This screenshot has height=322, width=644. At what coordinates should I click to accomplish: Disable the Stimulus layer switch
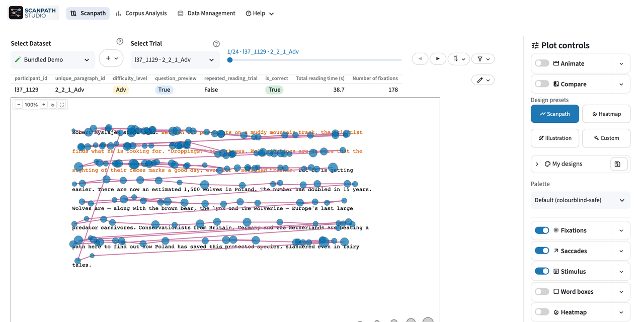coord(542,271)
